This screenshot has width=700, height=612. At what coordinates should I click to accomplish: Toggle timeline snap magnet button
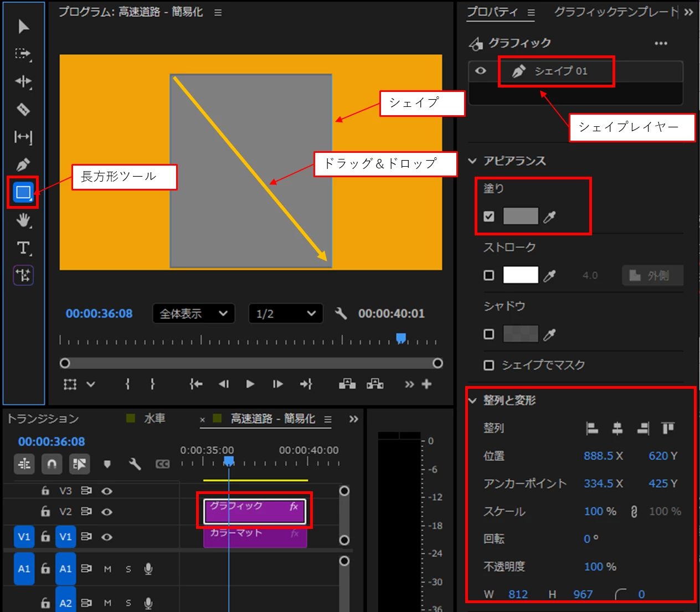[x=52, y=464]
